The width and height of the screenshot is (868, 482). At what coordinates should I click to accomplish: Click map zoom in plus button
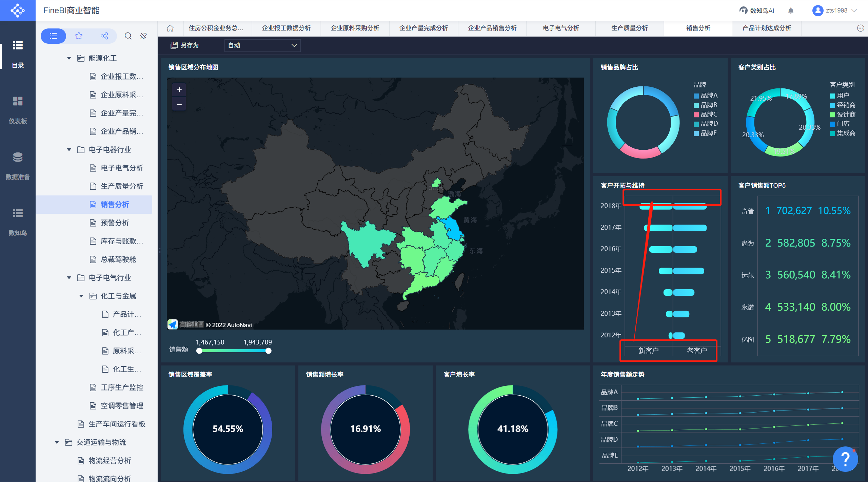coord(179,90)
